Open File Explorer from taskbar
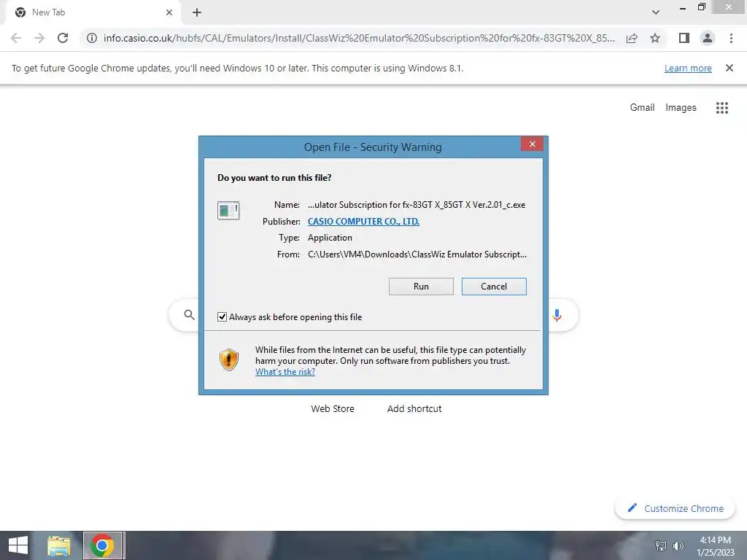The width and height of the screenshot is (747, 560). (x=58, y=545)
